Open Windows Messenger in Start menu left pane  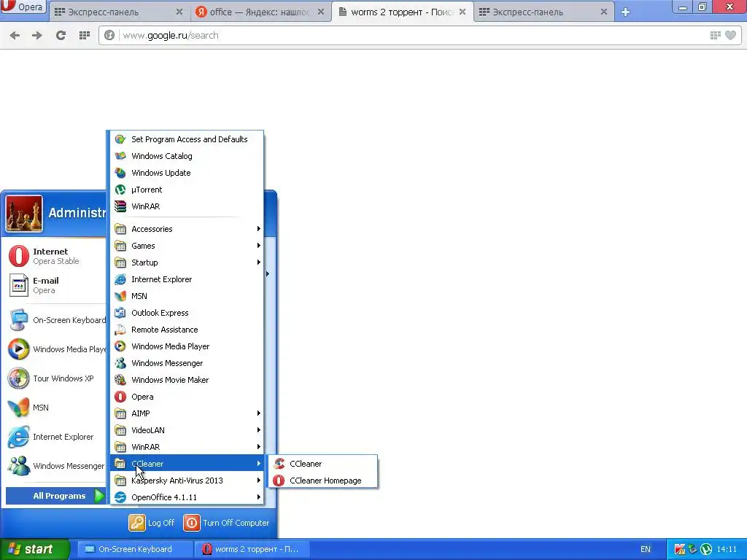click(x=56, y=466)
